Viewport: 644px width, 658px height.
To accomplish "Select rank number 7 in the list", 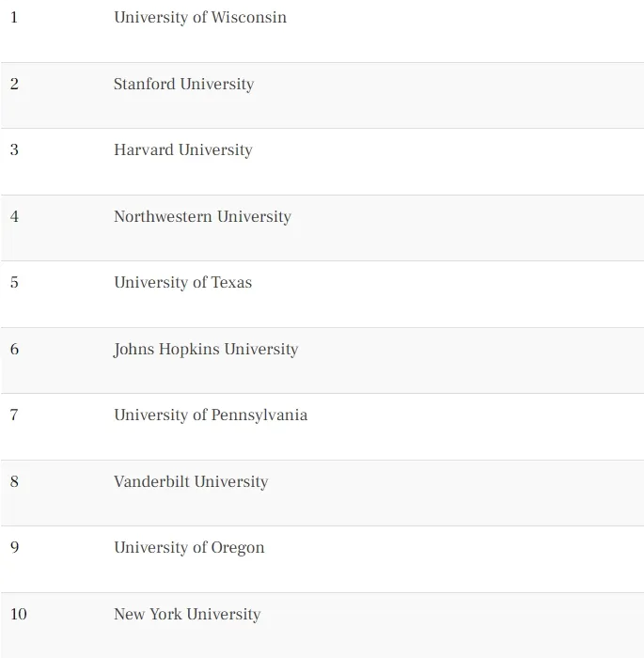I will 14,415.
